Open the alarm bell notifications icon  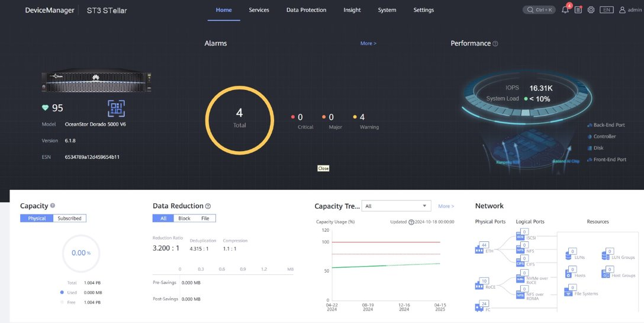pos(565,10)
